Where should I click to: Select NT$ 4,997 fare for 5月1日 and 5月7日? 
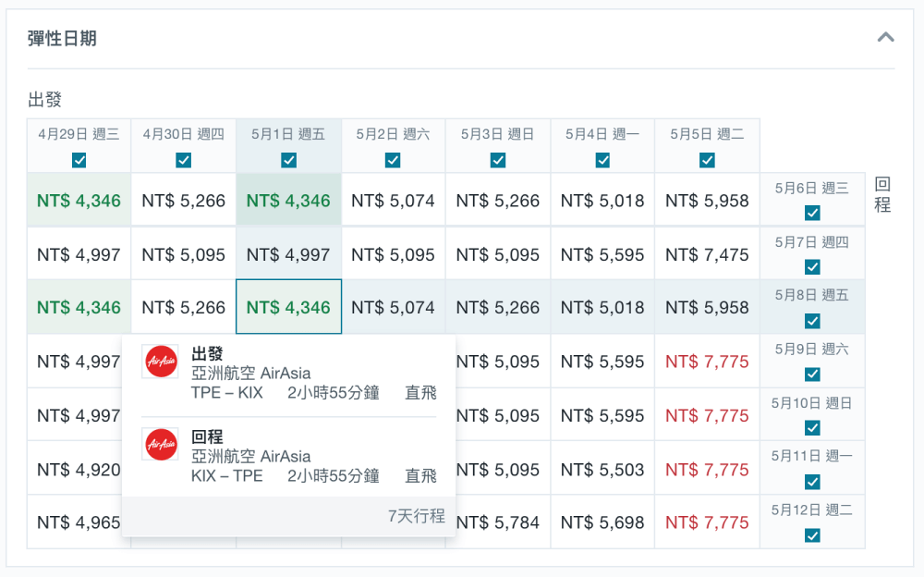pos(288,254)
